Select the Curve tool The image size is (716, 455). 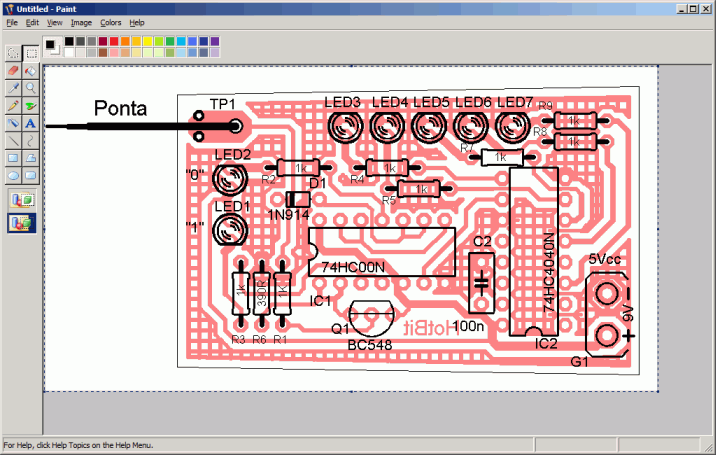coord(31,140)
